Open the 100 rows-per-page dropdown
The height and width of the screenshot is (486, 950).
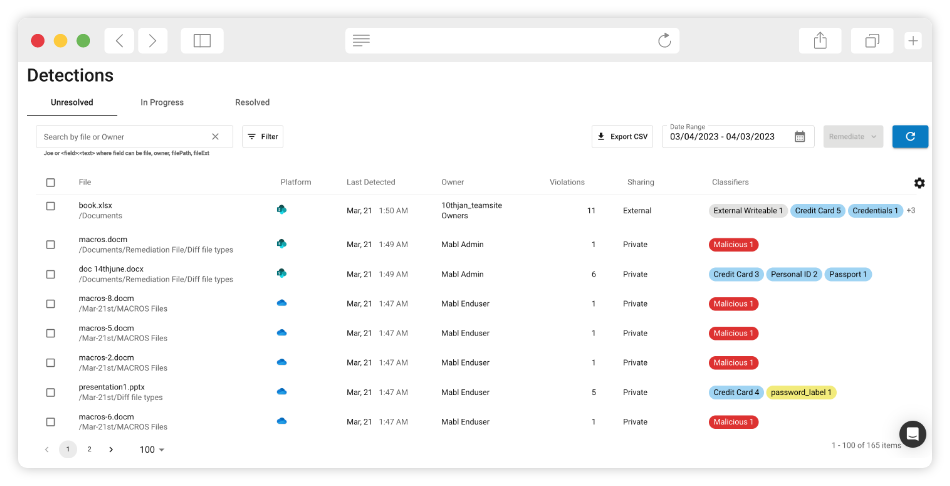(x=152, y=450)
